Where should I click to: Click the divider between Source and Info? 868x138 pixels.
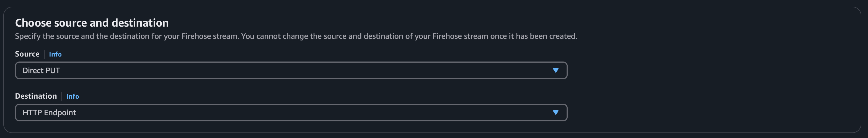tap(45, 54)
